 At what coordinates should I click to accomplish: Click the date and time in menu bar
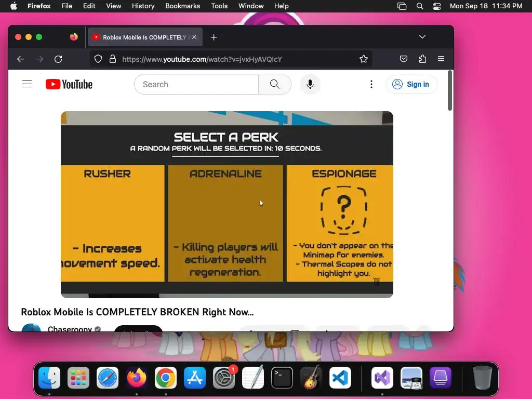coord(486,6)
